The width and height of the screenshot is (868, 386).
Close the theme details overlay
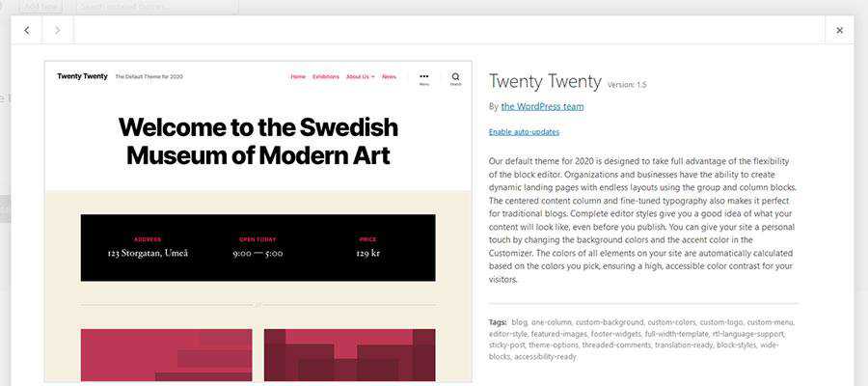pyautogui.click(x=839, y=30)
